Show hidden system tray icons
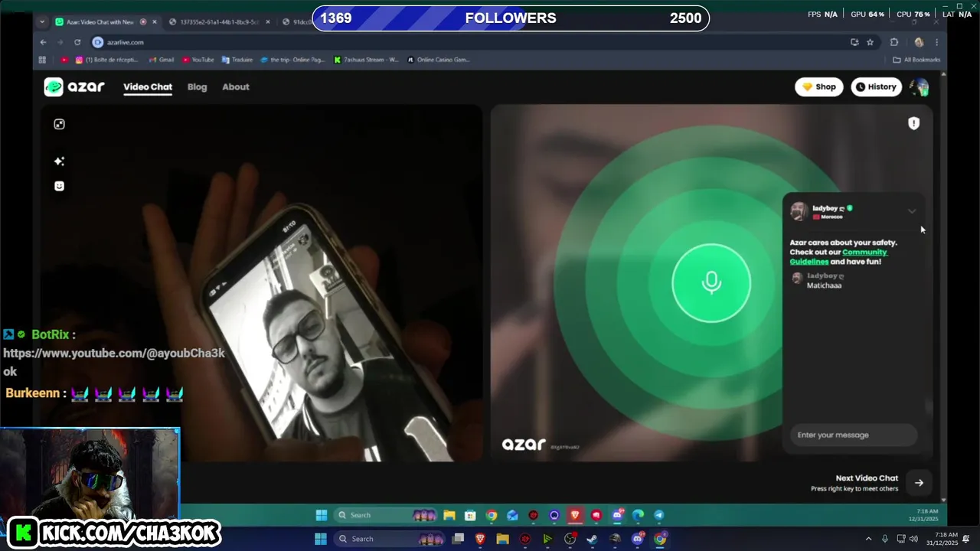Image resolution: width=980 pixels, height=551 pixels. pos(868,539)
